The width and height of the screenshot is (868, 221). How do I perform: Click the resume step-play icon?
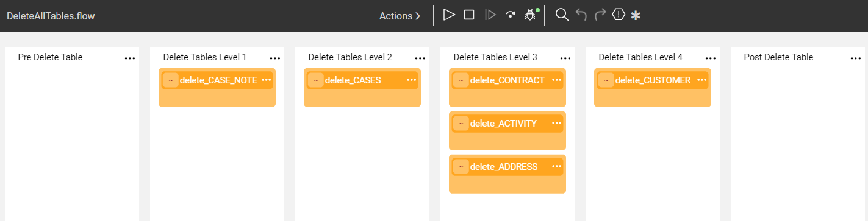(x=490, y=15)
